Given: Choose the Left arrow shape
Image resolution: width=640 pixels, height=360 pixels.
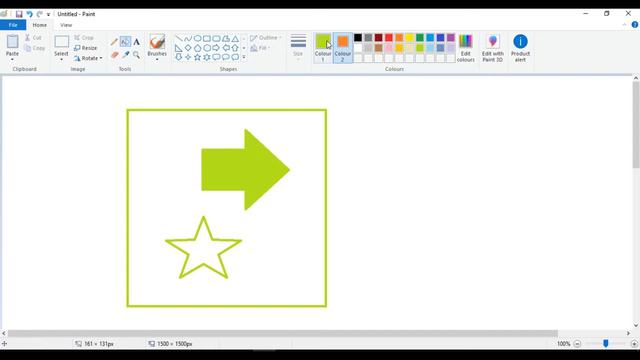Looking at the screenshot, I should tap(226, 48).
